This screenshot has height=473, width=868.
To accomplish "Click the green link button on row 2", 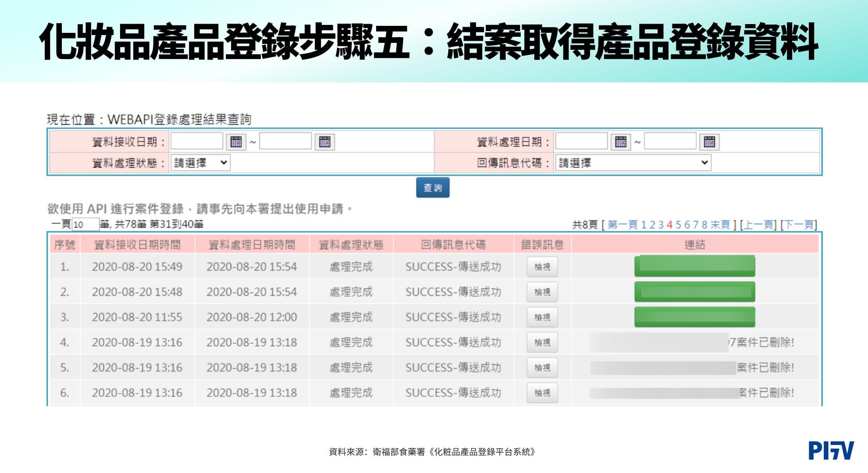I will [x=695, y=291].
